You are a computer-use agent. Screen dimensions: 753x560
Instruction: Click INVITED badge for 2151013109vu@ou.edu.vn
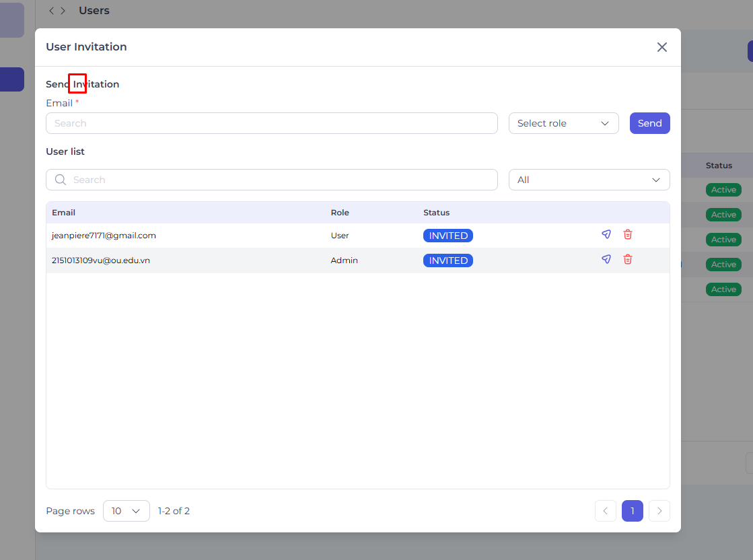pyautogui.click(x=447, y=260)
